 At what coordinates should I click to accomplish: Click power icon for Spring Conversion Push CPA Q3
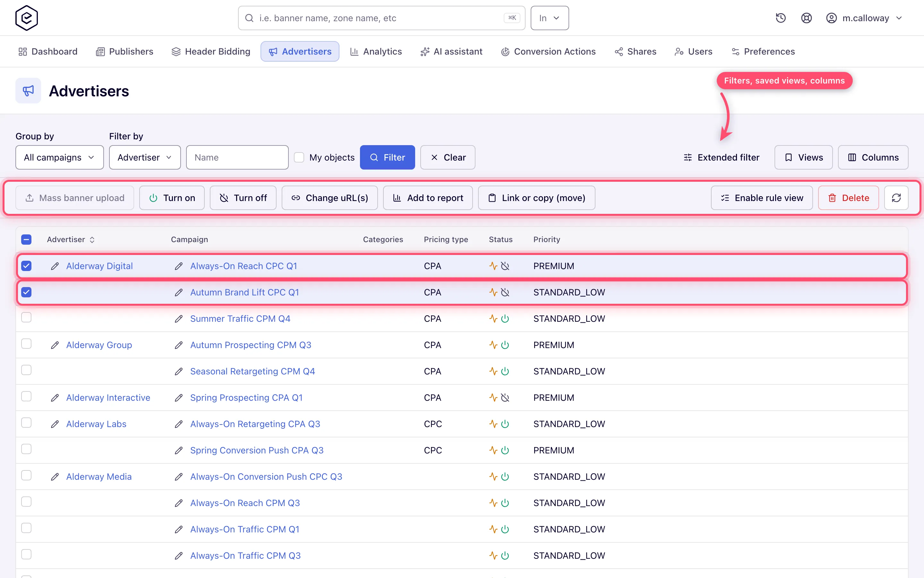505,450
